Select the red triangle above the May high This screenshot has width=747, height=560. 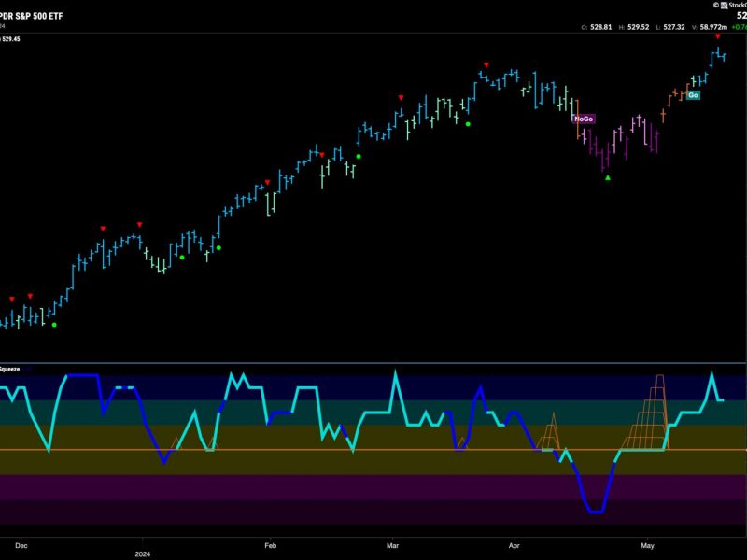(x=718, y=36)
